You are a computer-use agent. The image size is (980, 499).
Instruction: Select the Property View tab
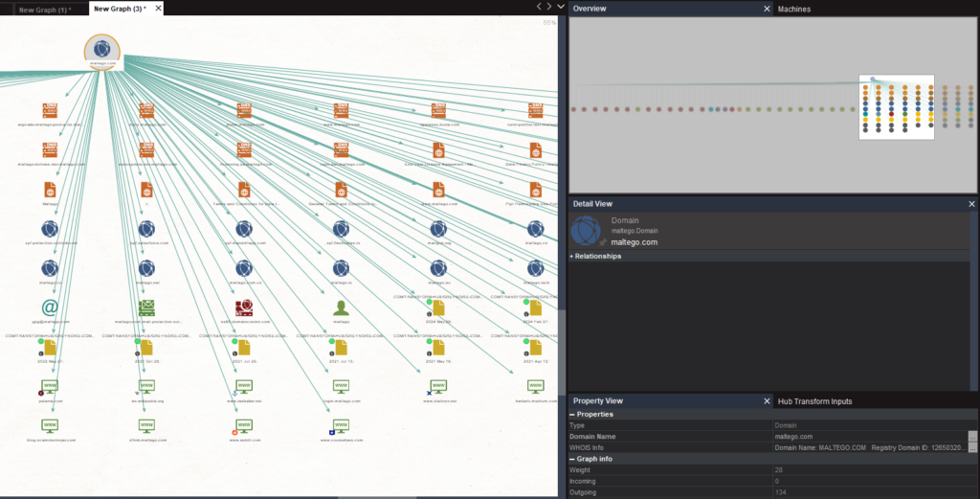597,400
